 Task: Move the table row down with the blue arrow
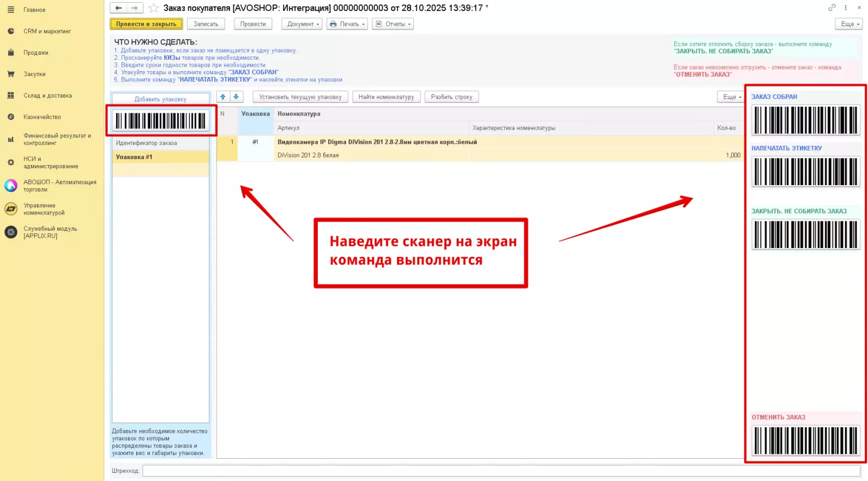pyautogui.click(x=236, y=97)
